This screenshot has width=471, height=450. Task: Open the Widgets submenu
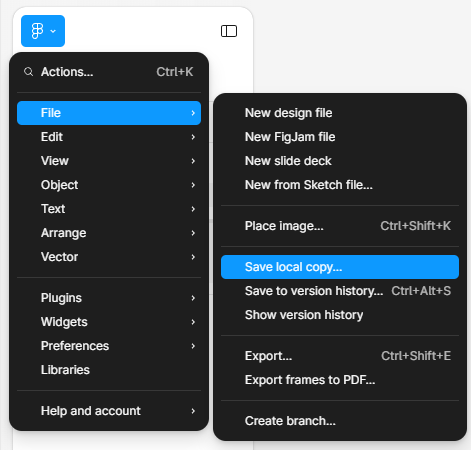click(109, 322)
